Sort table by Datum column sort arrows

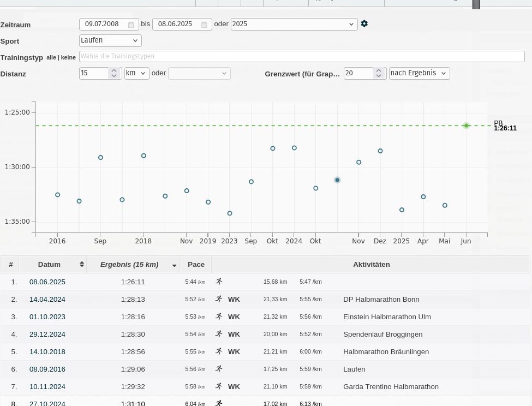82,264
